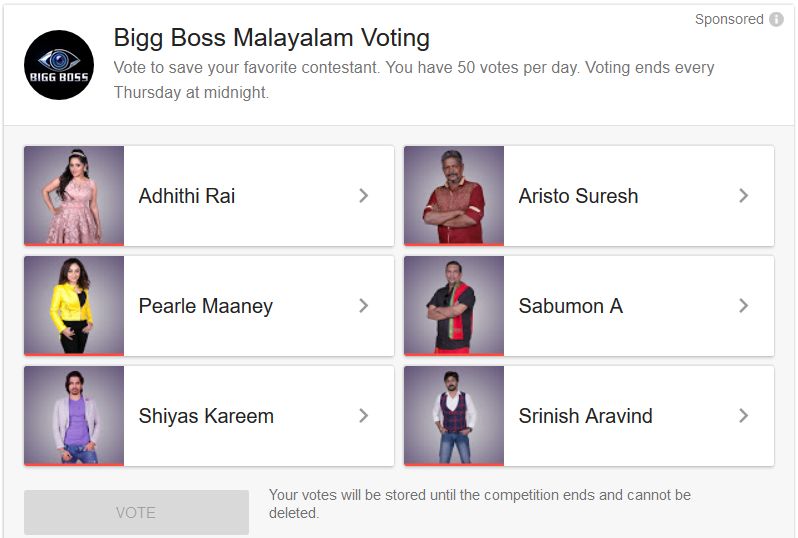798x538 pixels.
Task: Open the Shiyas Kareem chevron arrow
Action: tap(363, 416)
